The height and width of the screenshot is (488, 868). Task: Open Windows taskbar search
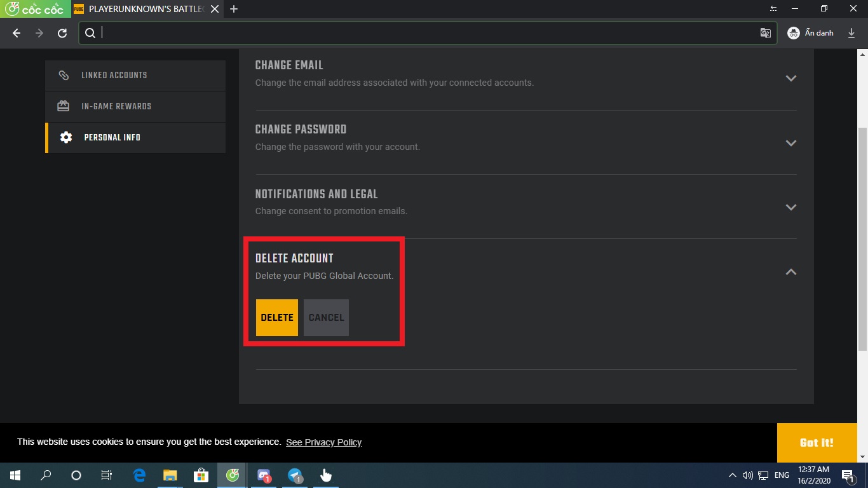click(x=46, y=475)
